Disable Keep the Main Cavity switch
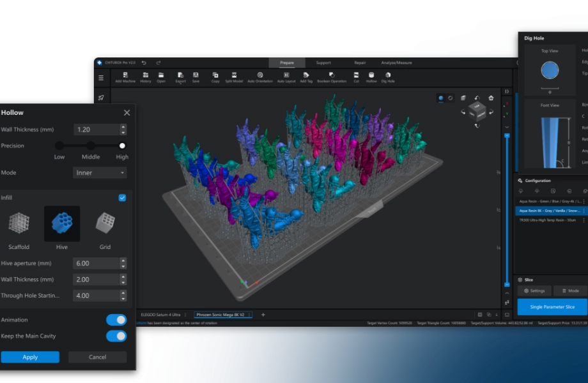The height and width of the screenshot is (383, 588). point(116,336)
